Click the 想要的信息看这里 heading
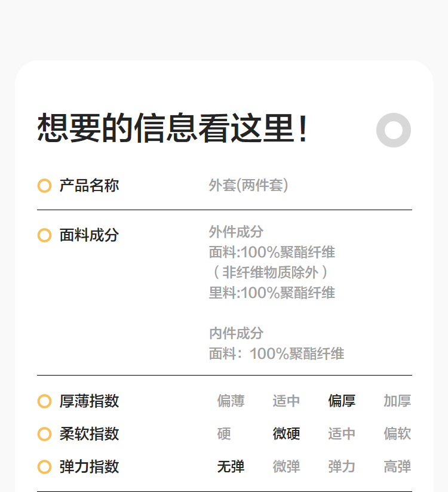 pos(173,129)
